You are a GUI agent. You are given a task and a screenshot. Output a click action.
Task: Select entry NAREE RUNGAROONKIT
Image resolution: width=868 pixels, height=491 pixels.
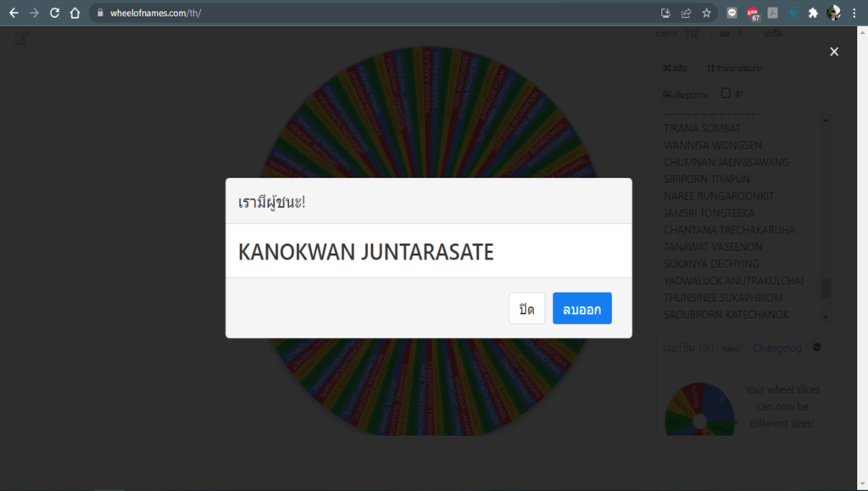(719, 196)
